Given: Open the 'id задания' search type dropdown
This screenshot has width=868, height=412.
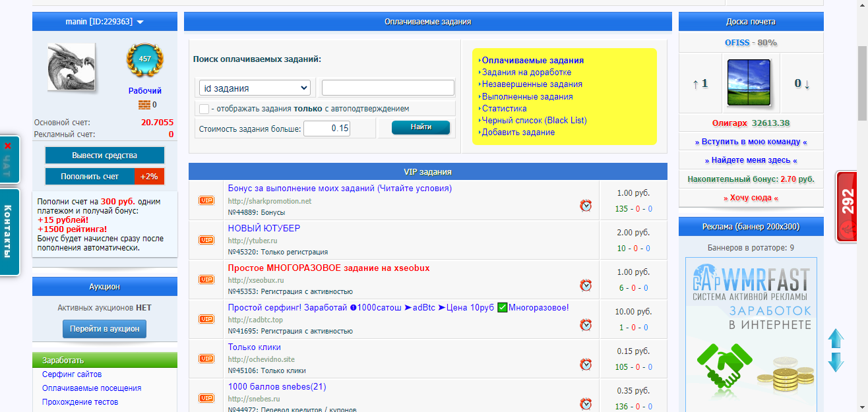Looking at the screenshot, I should coord(255,88).
